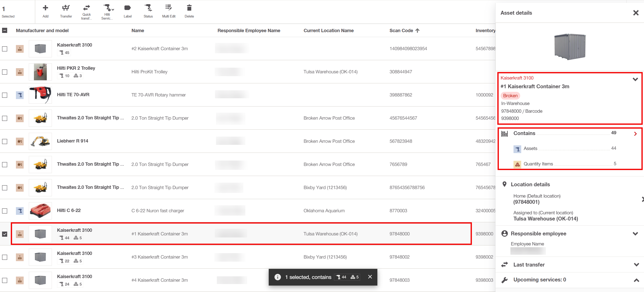Click the Upcoming services wrench icon
Screen dimensions: 644x292
[505, 280]
